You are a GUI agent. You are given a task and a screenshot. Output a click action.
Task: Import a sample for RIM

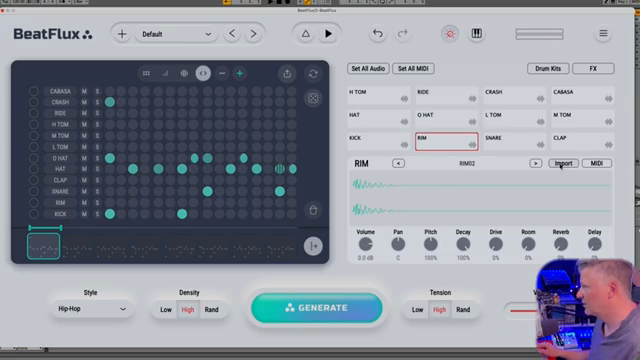563,163
